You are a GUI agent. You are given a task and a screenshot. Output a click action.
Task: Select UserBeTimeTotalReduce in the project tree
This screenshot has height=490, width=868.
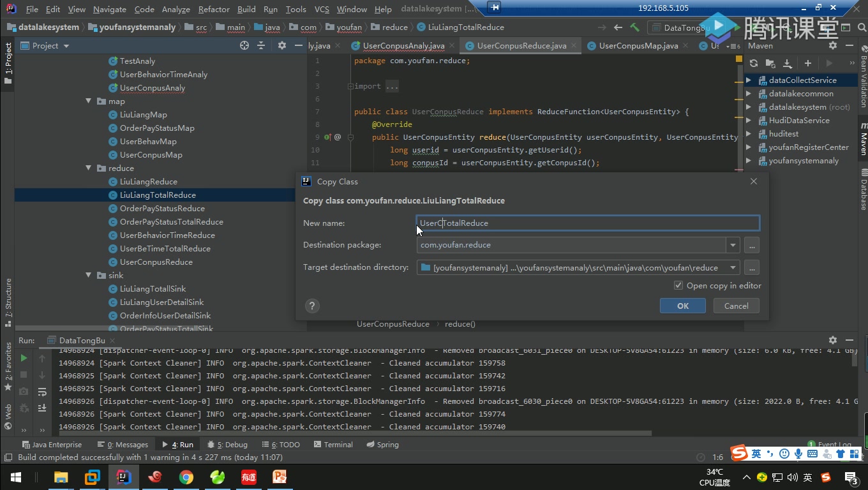coord(165,249)
